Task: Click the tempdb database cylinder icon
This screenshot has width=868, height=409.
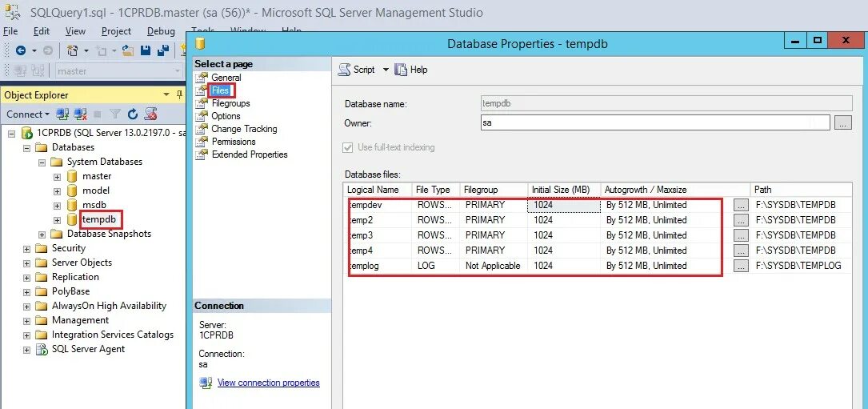Action: tap(72, 219)
